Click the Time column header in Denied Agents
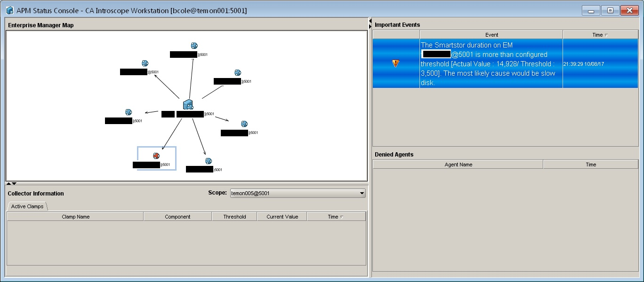Screen dimensions: 644x282 (591, 164)
